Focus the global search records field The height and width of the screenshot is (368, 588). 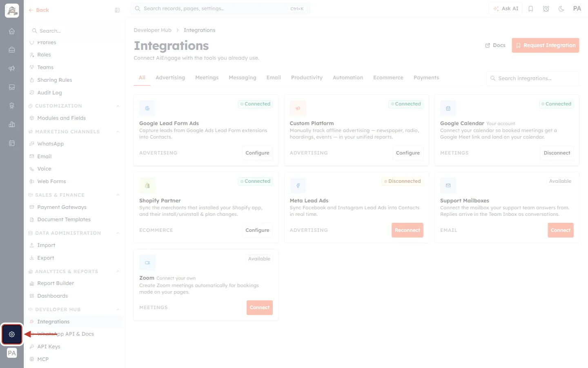click(220, 9)
